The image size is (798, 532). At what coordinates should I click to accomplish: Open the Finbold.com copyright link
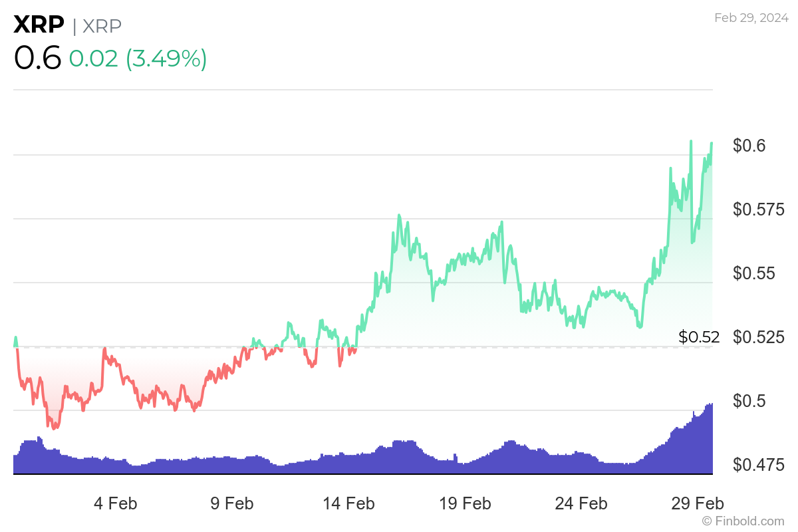click(x=743, y=521)
